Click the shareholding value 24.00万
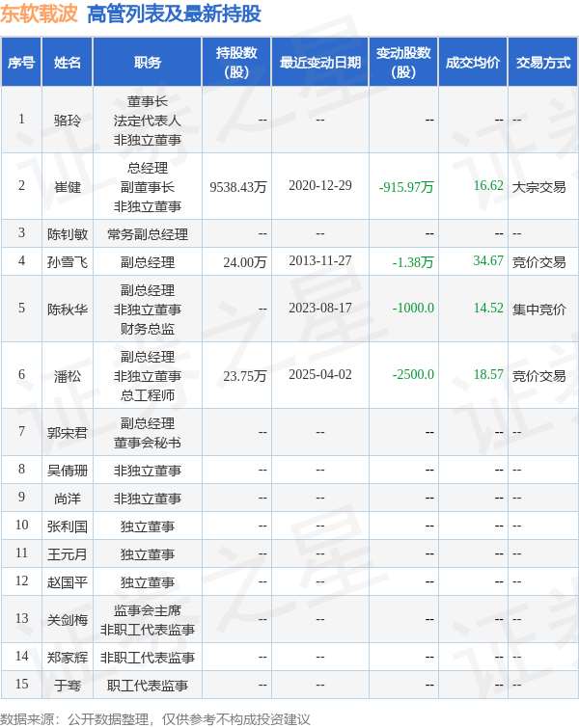Viewport: 579px width, 728px height. click(x=245, y=262)
